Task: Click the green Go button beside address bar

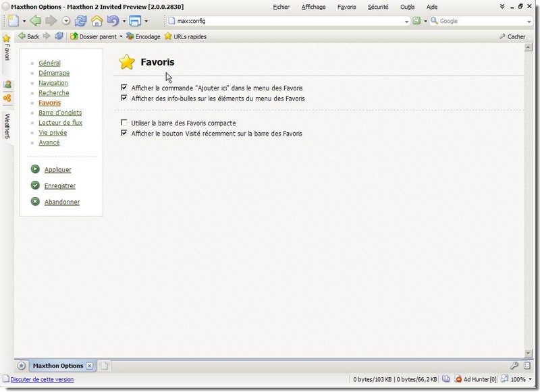Action: click(x=416, y=21)
